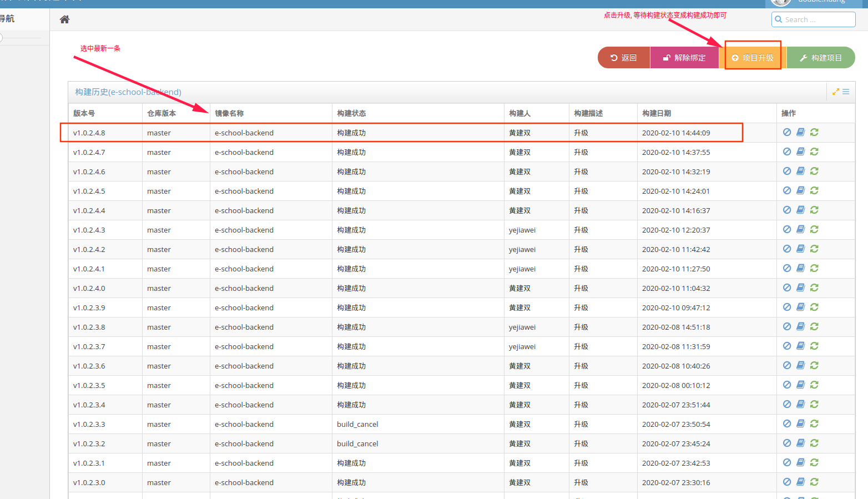
Task: Click build date 2020-02-10 14:32:19
Action: click(x=676, y=172)
